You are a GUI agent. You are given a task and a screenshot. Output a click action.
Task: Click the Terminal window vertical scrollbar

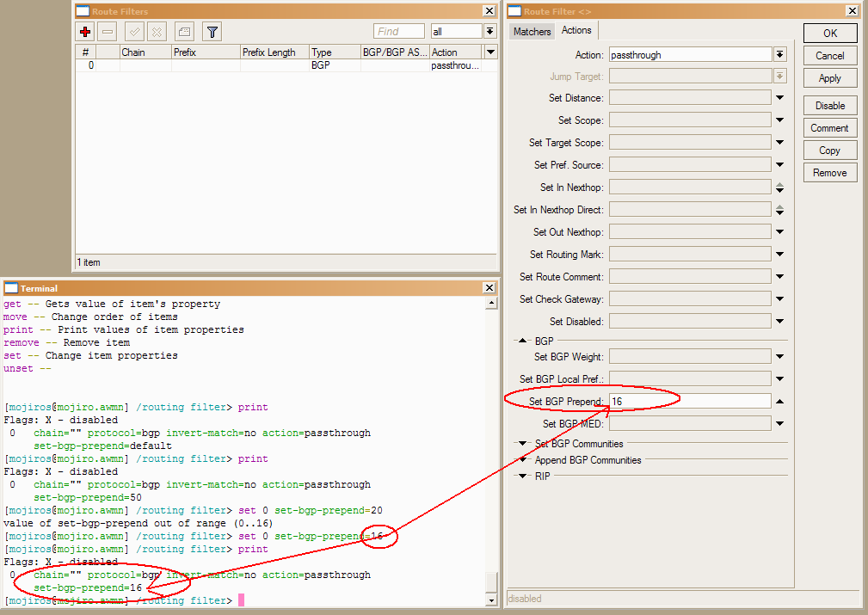pos(491,439)
